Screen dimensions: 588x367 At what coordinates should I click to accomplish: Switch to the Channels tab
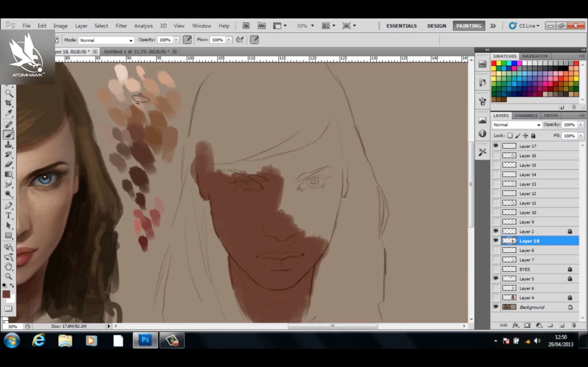[526, 116]
